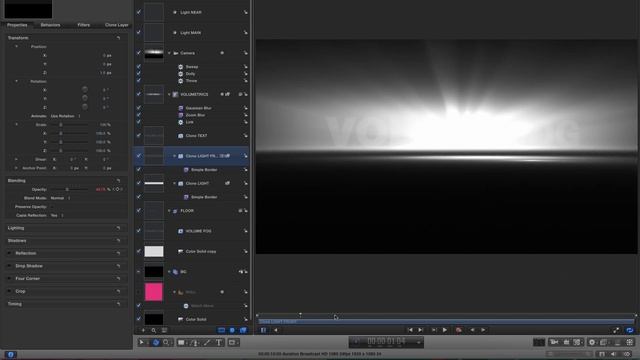Image resolution: width=640 pixels, height=360 pixels.
Task: Add a new layer with plus icon
Action: 143,330
